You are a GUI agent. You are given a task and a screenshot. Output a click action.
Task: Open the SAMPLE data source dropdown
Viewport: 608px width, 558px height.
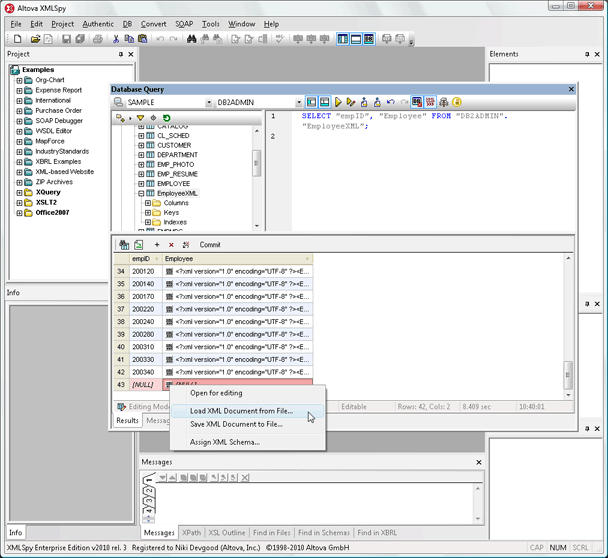(209, 102)
